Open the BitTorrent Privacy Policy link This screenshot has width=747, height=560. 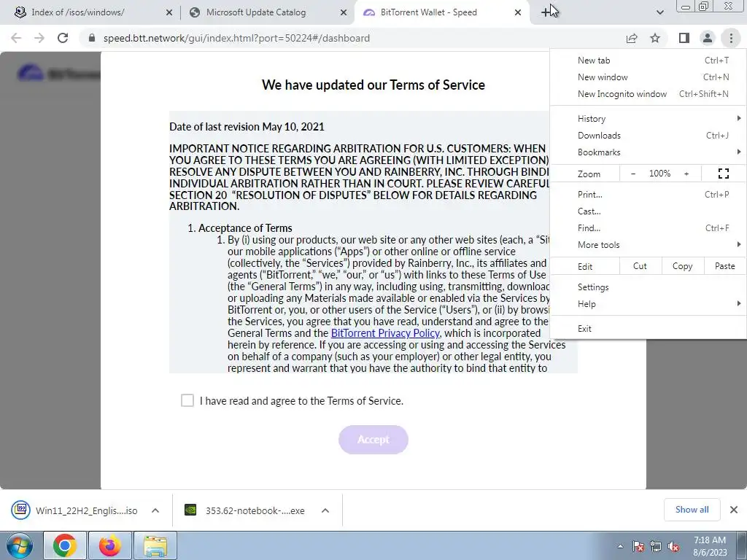[x=385, y=332]
